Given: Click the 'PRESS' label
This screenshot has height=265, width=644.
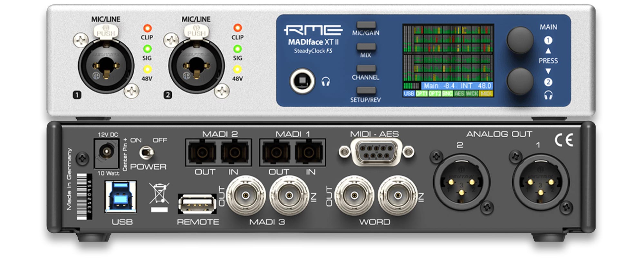Looking at the screenshot, I should coord(548,61).
